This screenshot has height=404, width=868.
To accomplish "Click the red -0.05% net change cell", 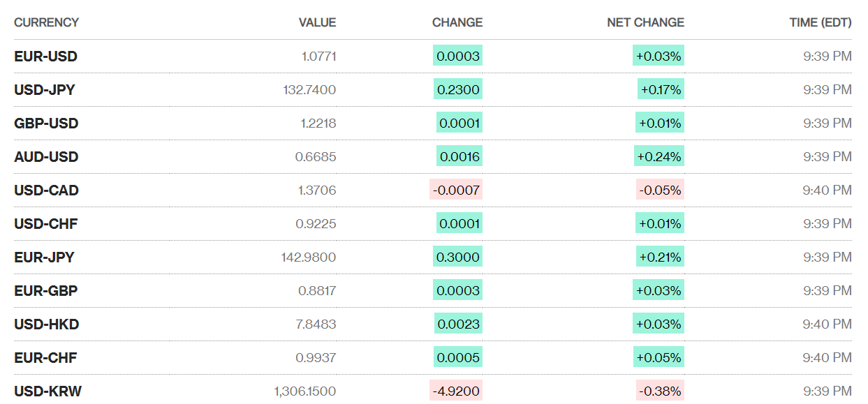I will point(659,190).
